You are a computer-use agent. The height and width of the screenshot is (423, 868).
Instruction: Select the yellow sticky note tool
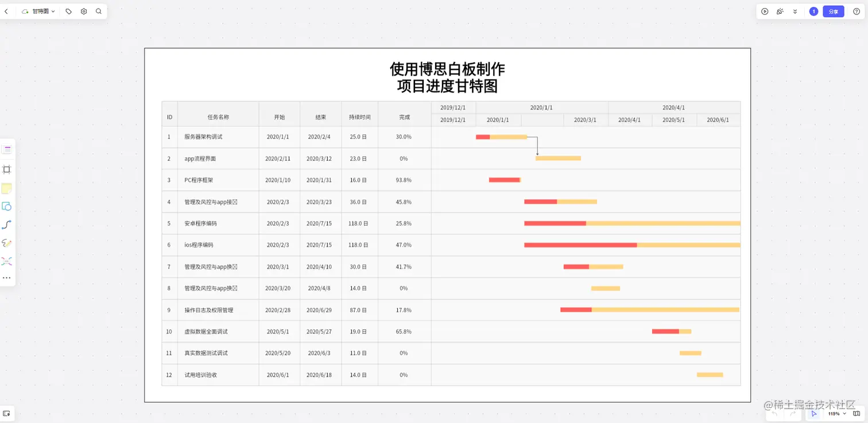tap(7, 188)
